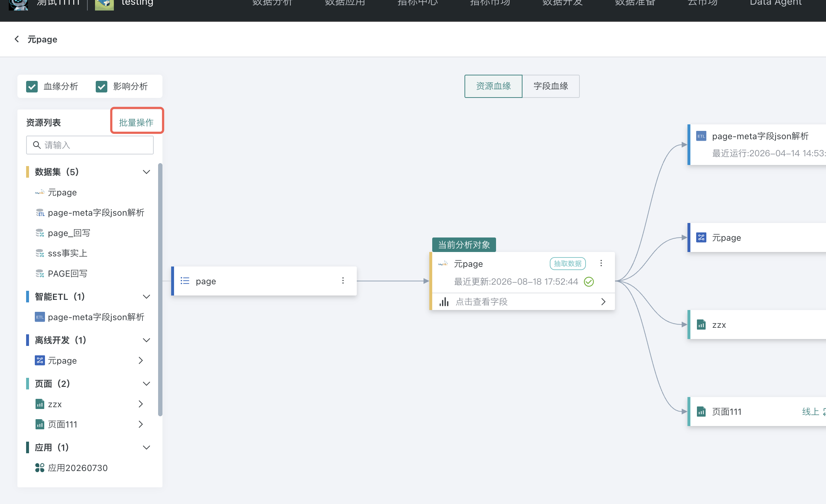Focus the 请输入 resource search field
826x504 pixels.
[x=90, y=145]
